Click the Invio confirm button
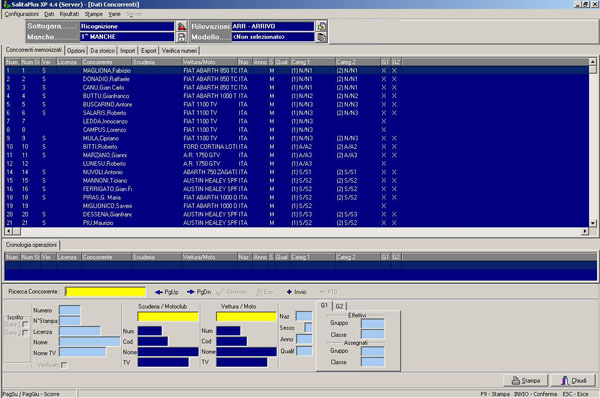Screen dimensions: 600x398 click(297, 292)
